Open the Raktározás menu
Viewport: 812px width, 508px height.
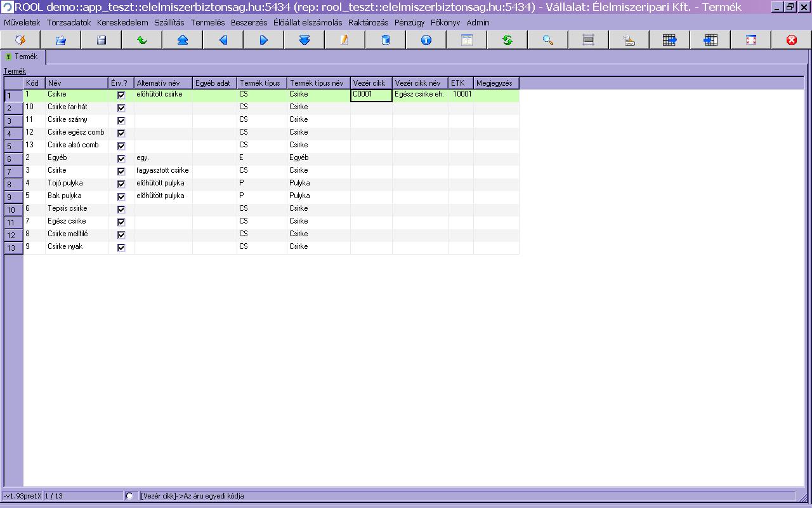368,22
